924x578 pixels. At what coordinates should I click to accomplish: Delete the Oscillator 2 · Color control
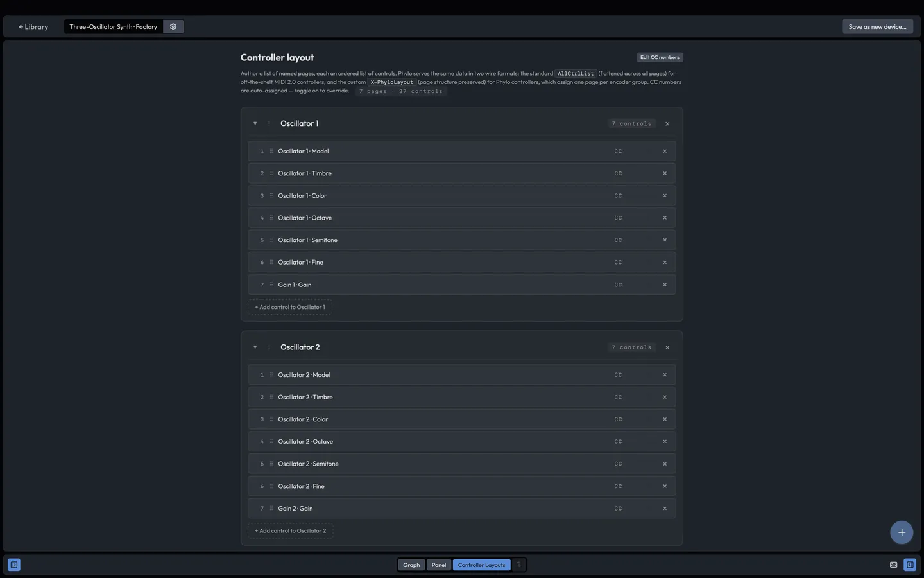point(665,419)
